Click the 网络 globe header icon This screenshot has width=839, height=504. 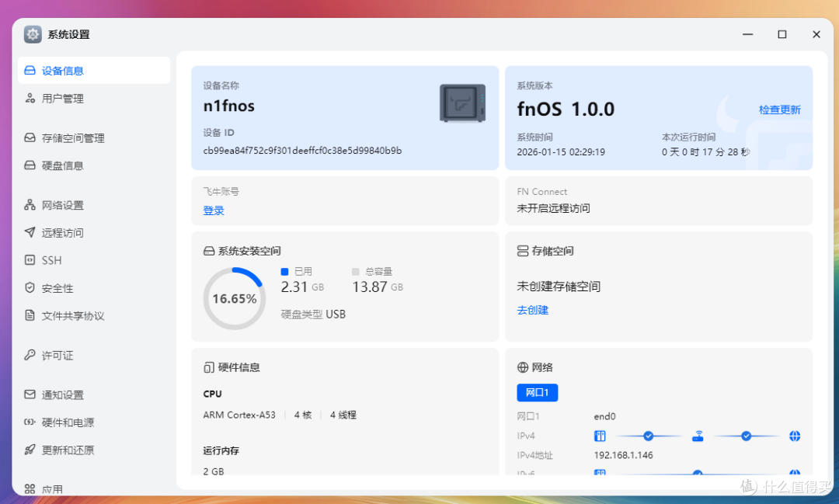523,367
